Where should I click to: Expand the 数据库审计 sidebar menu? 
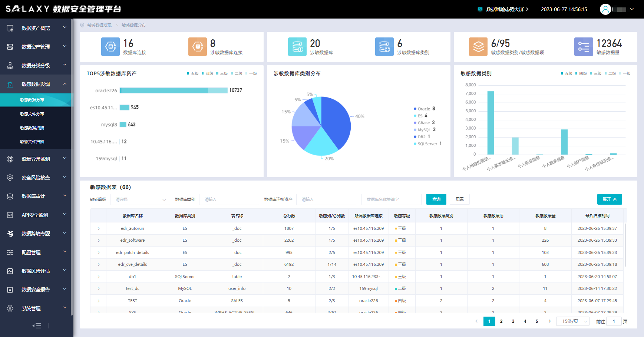coord(36,196)
